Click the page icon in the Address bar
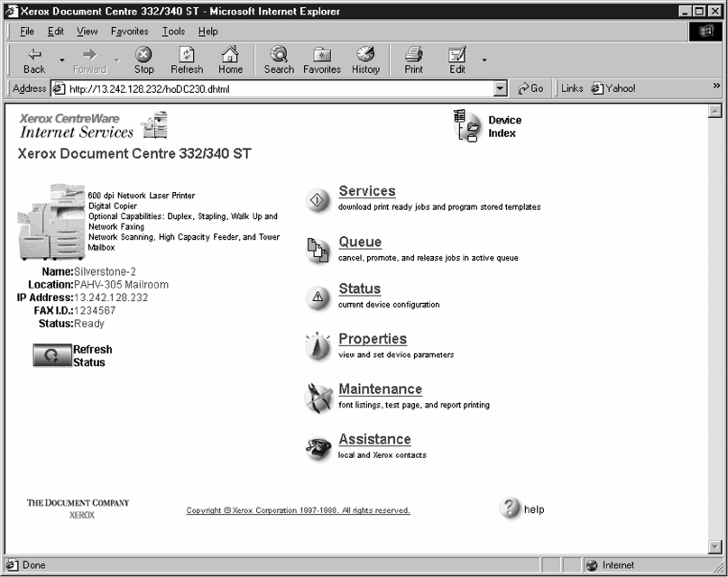 pos(58,88)
